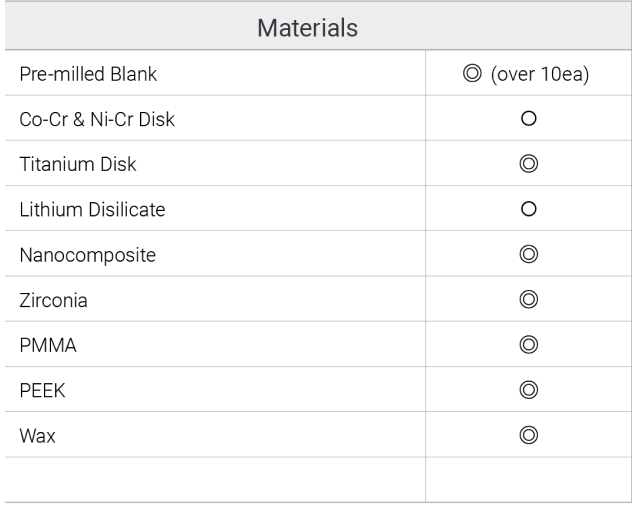Select the Pre-milled Blank label

(x=88, y=74)
